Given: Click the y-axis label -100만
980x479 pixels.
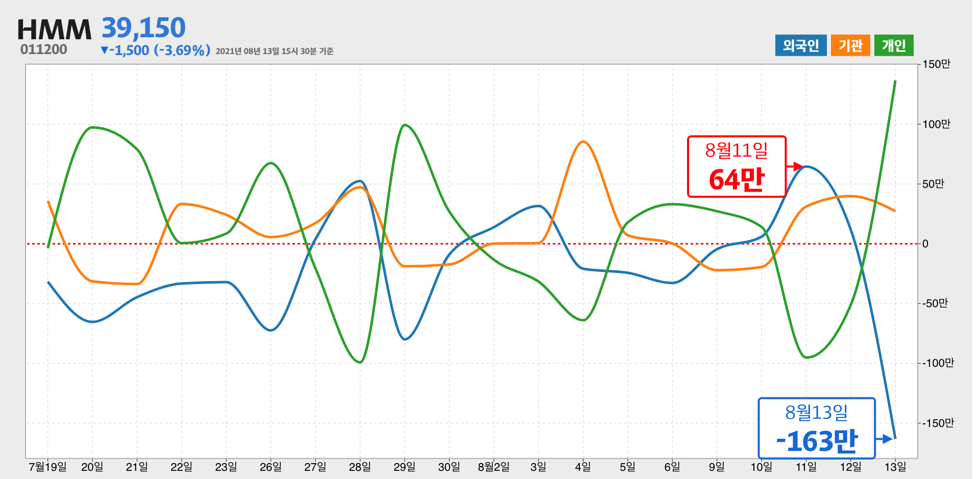Looking at the screenshot, I should pyautogui.click(x=938, y=363).
